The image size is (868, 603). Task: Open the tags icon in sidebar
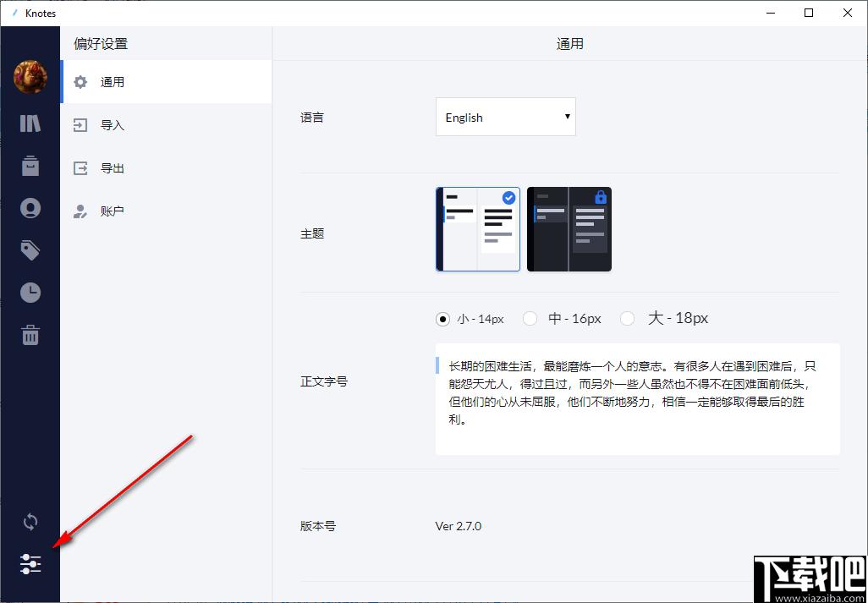[x=30, y=250]
